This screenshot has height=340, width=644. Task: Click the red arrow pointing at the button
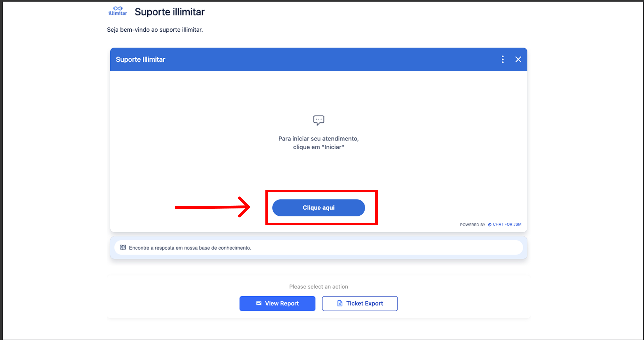[212, 207]
